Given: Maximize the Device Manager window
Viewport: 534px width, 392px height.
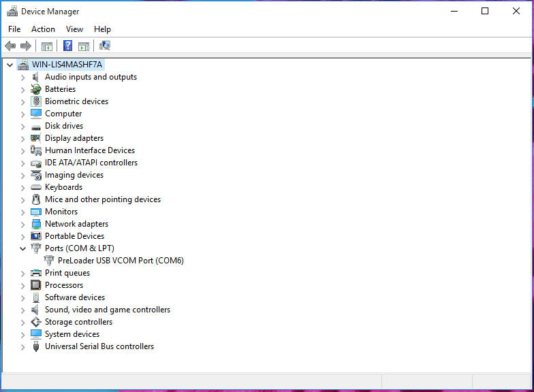Looking at the screenshot, I should 485,11.
